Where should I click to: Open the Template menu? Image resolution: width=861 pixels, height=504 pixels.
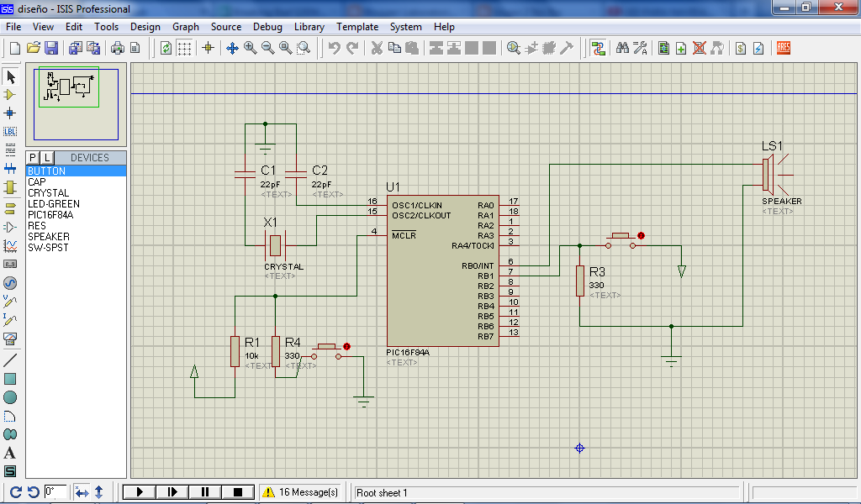(x=357, y=27)
